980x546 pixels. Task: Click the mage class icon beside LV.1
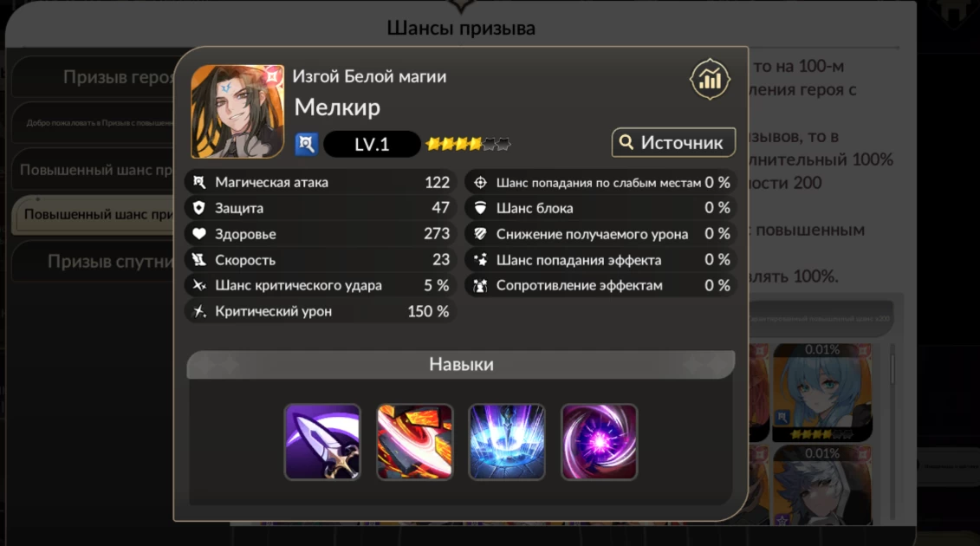[306, 145]
